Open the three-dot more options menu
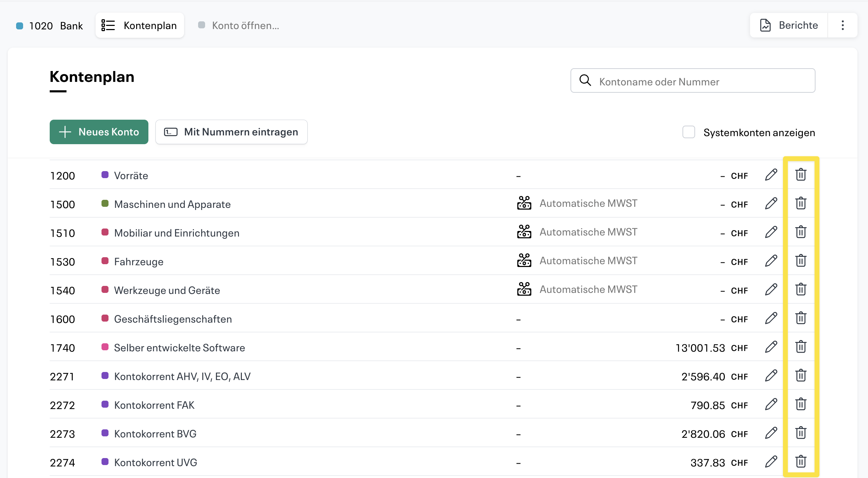 [x=842, y=25]
